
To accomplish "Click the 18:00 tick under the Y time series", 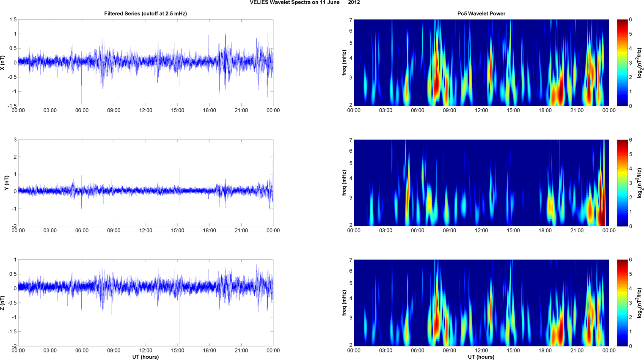I will [209, 231].
